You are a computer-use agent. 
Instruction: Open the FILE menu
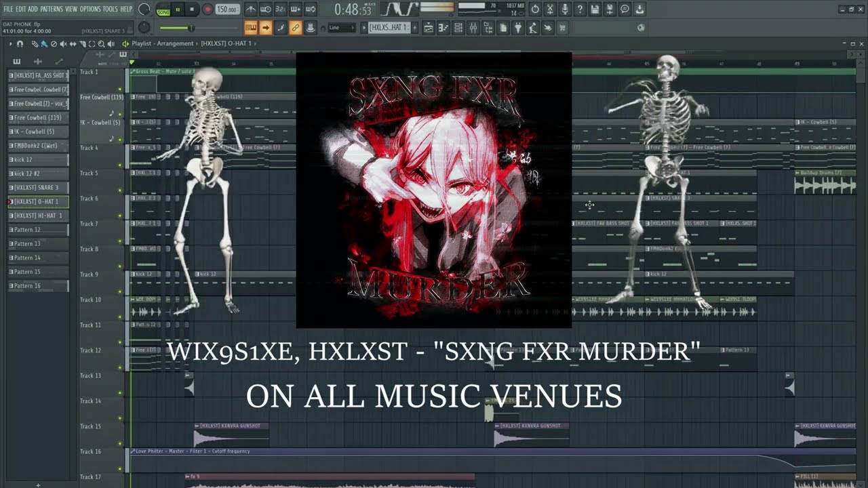click(8, 9)
